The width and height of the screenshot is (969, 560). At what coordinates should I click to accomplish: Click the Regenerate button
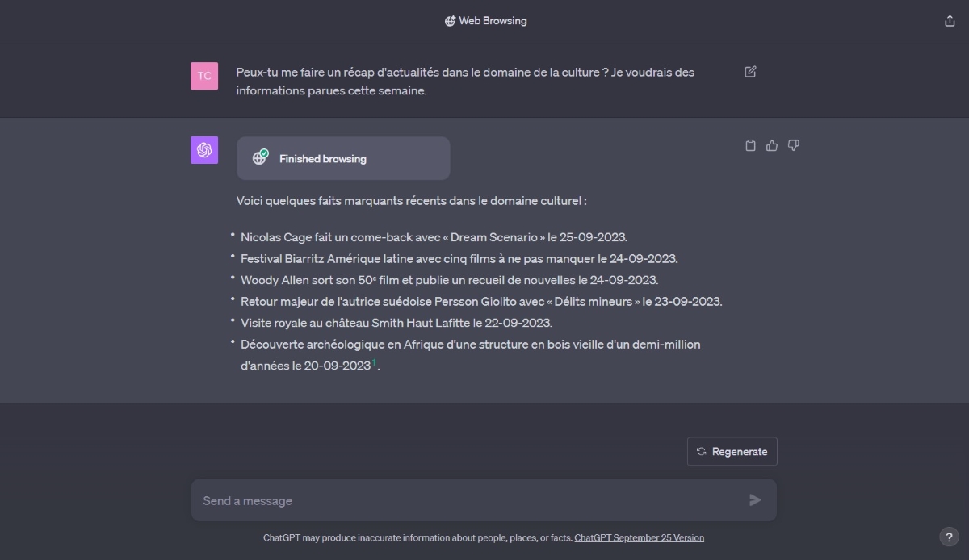point(732,452)
